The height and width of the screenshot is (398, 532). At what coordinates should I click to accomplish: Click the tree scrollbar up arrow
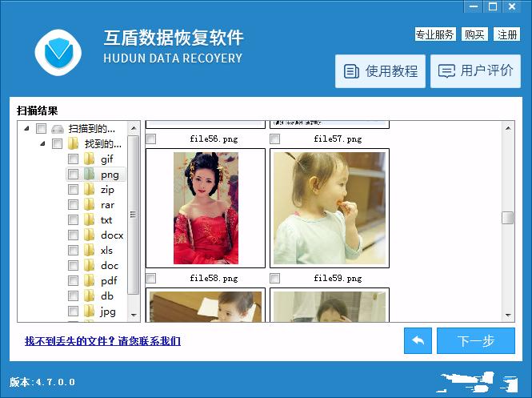click(134, 128)
